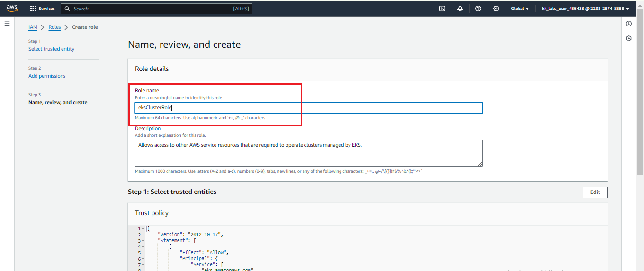Open the kk_labs_user account dropdown

(x=585, y=9)
